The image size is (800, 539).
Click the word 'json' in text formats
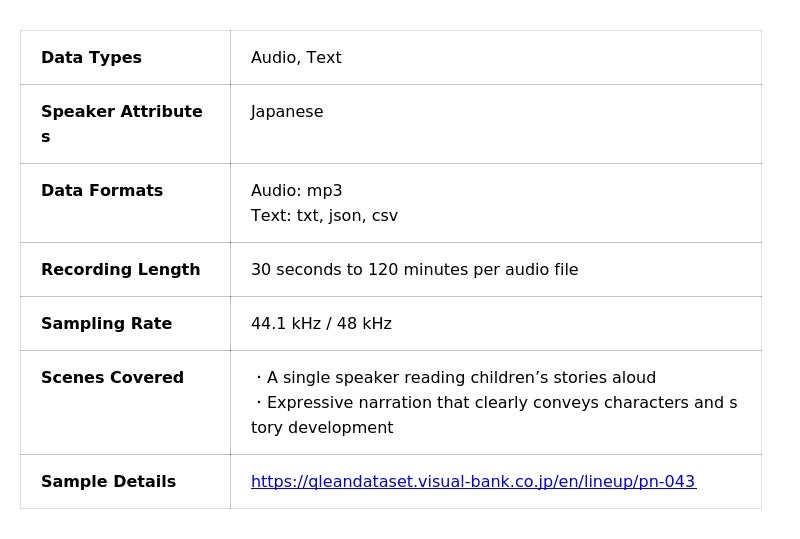(x=346, y=216)
